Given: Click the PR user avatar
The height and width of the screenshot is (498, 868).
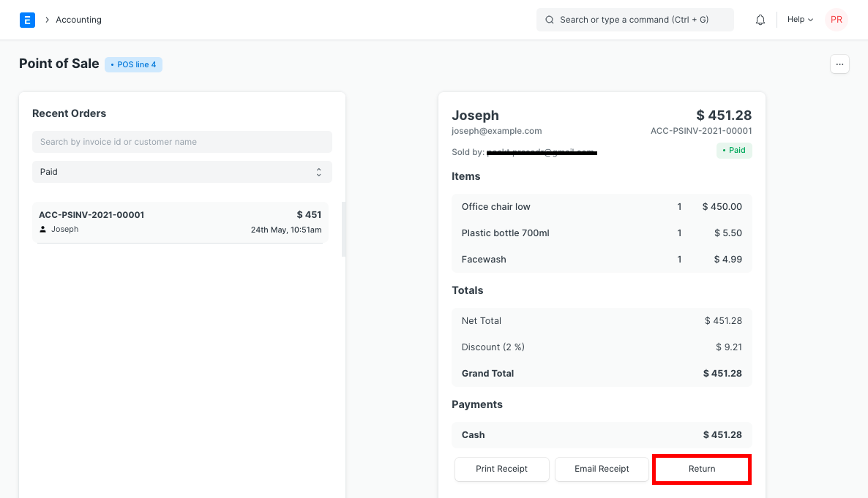Looking at the screenshot, I should (x=836, y=20).
